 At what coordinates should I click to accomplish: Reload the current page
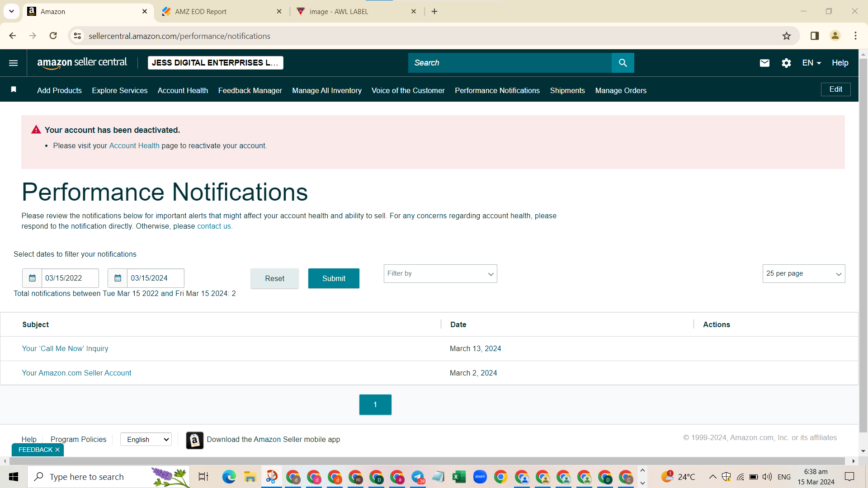(x=53, y=36)
